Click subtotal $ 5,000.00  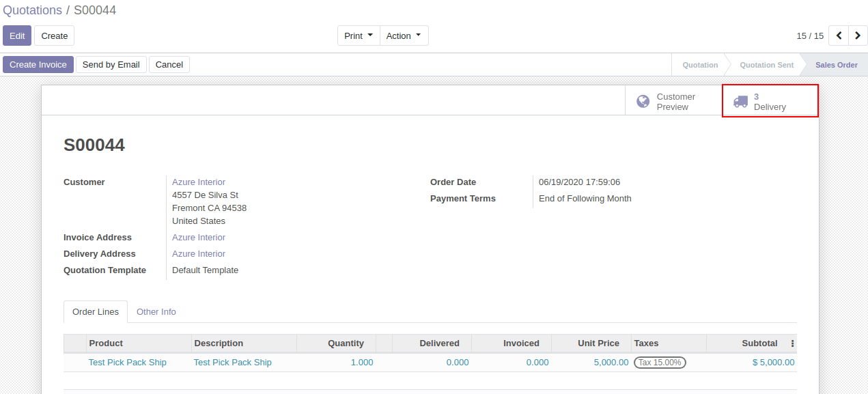[x=773, y=363]
